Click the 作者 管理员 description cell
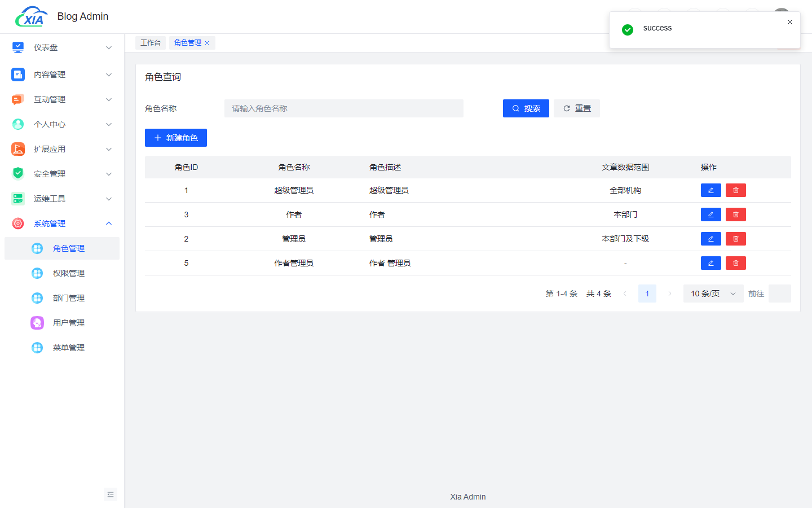812x508 pixels. (x=390, y=263)
